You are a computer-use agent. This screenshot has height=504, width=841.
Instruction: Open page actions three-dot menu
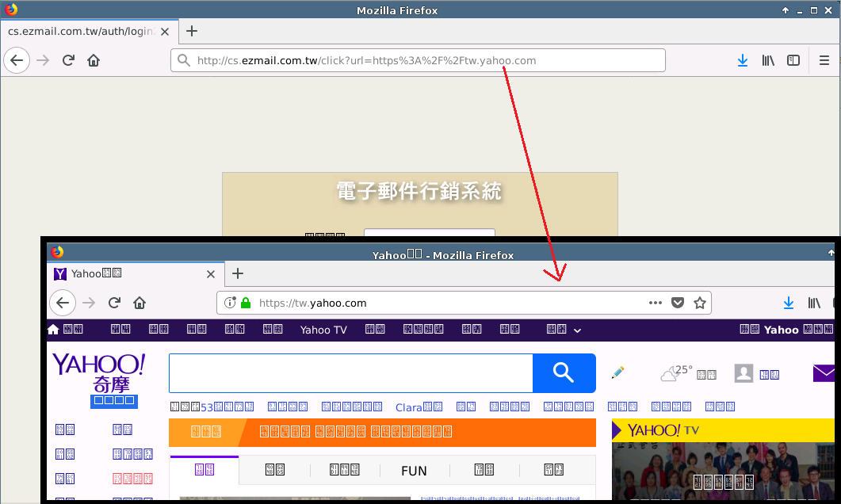point(655,303)
